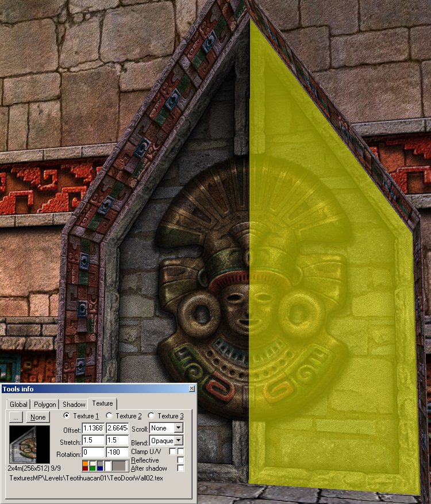Click the '...' browse texture button

tap(16, 417)
